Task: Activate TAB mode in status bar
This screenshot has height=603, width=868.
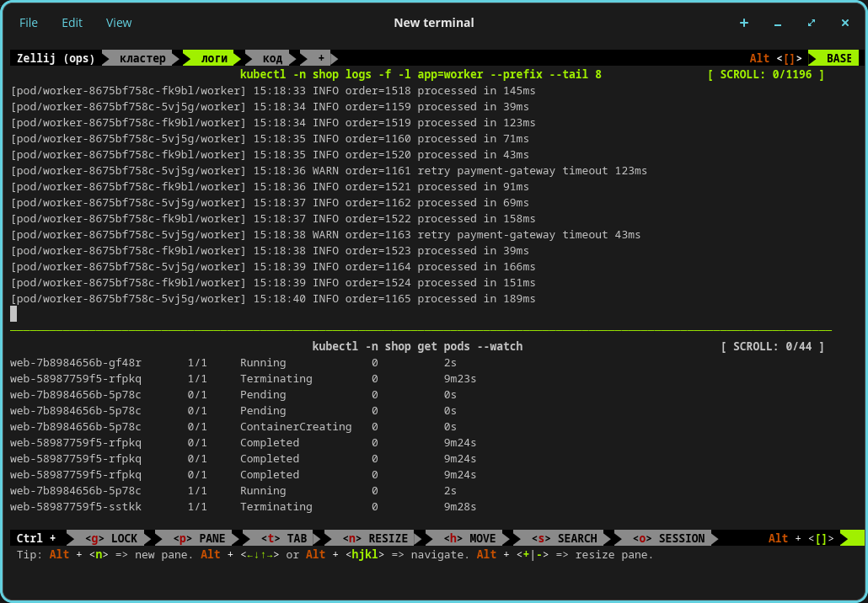Action: 284,538
